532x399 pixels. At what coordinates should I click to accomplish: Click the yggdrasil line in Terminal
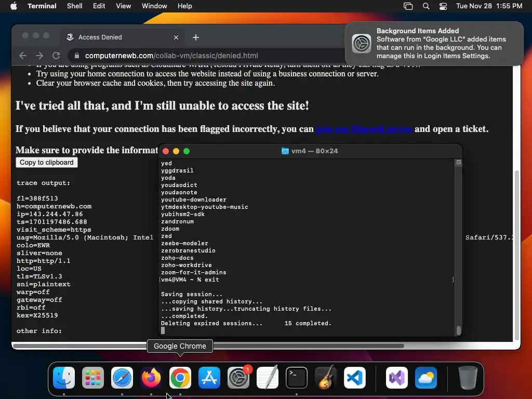coord(177,170)
